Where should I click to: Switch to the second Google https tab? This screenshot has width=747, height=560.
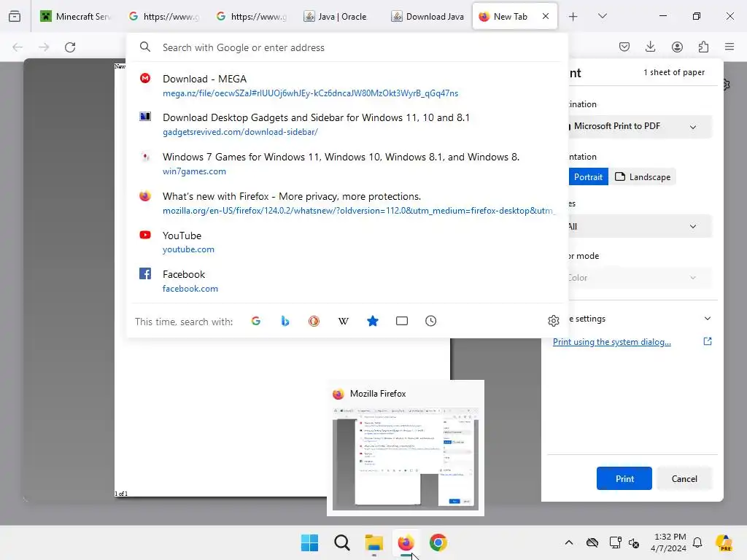pos(251,17)
